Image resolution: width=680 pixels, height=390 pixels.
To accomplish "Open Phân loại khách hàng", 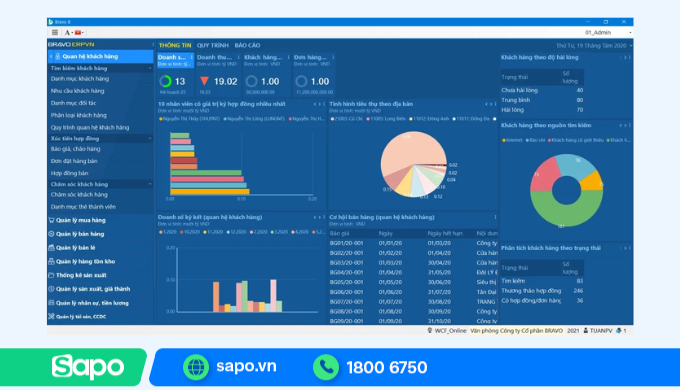I will pyautogui.click(x=78, y=115).
